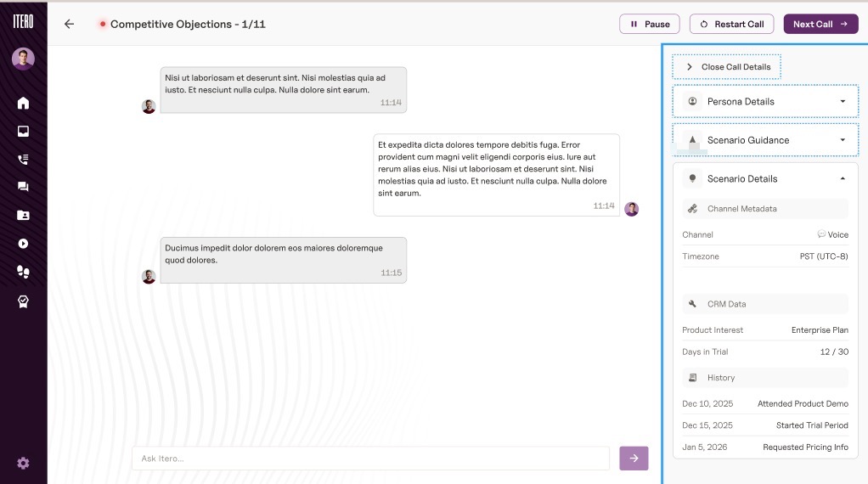Advance to the Next Call

coord(820,24)
